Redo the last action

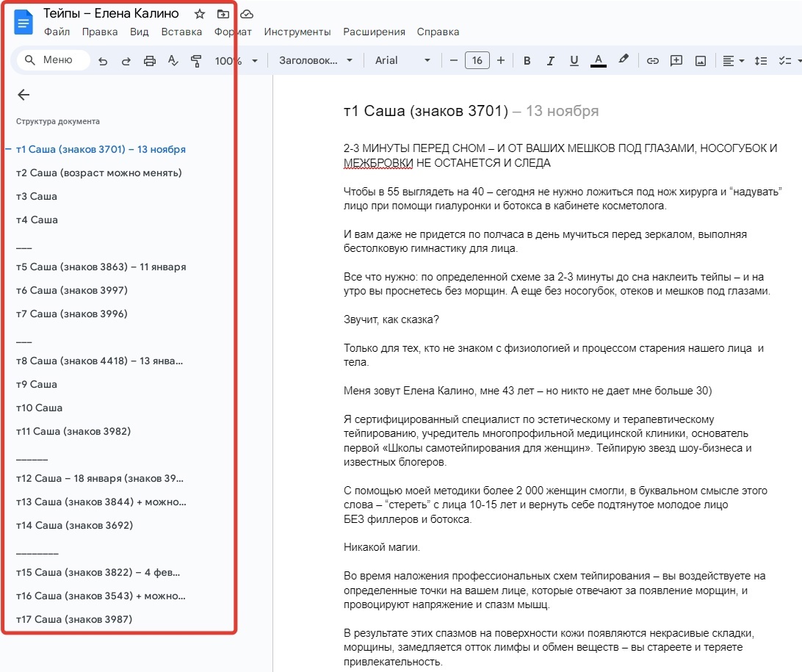(126, 61)
